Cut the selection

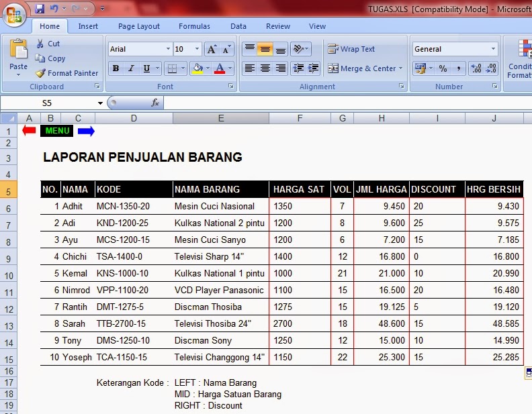pos(48,44)
